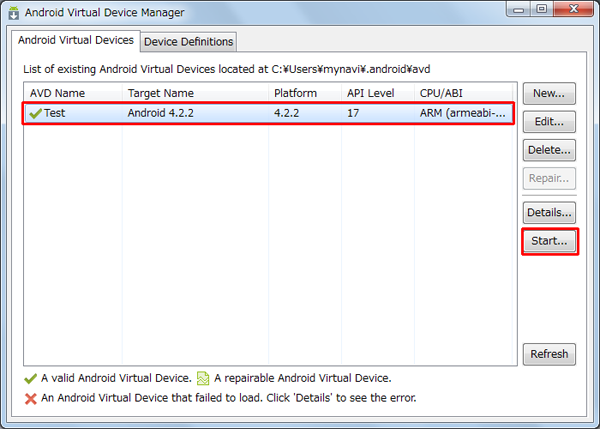600x429 pixels.
Task: Minimize the Android Virtual Device Manager window
Action: (x=517, y=12)
